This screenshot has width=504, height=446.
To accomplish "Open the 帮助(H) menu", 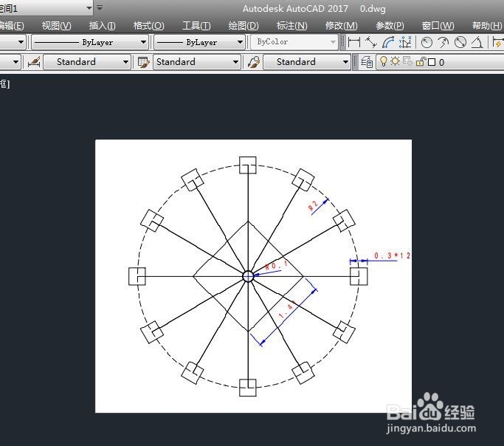I will 487,25.
